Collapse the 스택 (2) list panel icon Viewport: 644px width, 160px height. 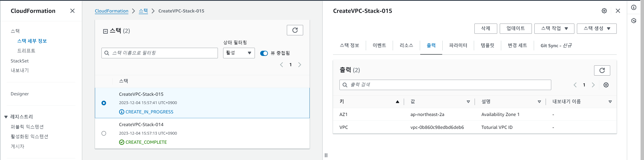tap(105, 31)
